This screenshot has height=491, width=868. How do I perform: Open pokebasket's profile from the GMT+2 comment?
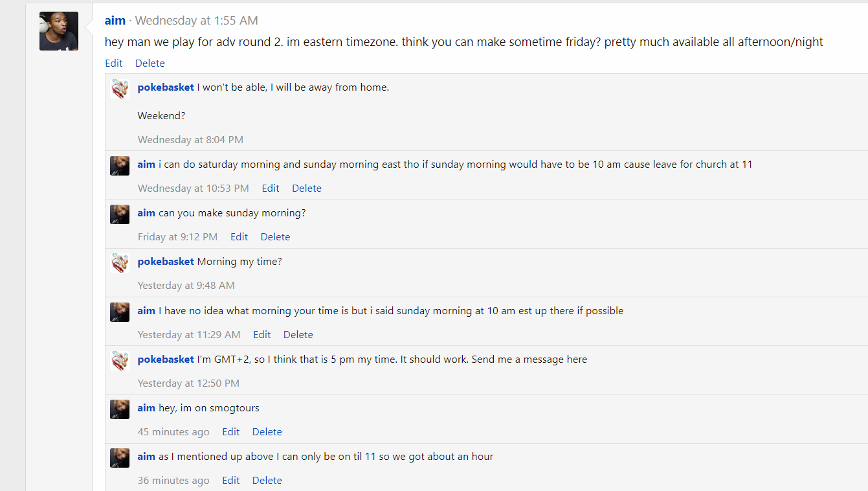[166, 360]
